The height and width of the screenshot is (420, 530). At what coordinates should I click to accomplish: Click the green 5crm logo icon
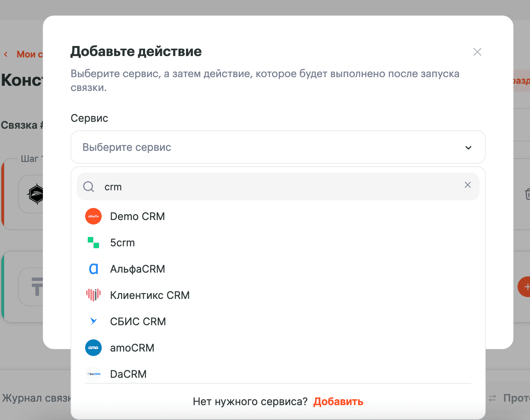click(93, 243)
